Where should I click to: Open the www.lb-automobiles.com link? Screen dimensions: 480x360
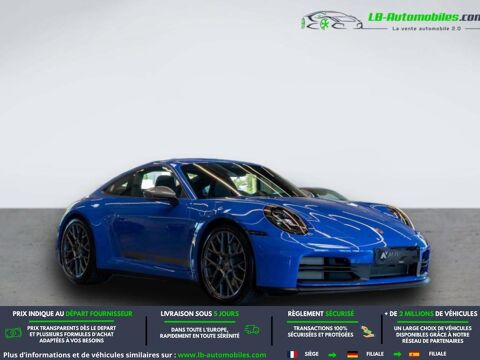click(x=222, y=355)
